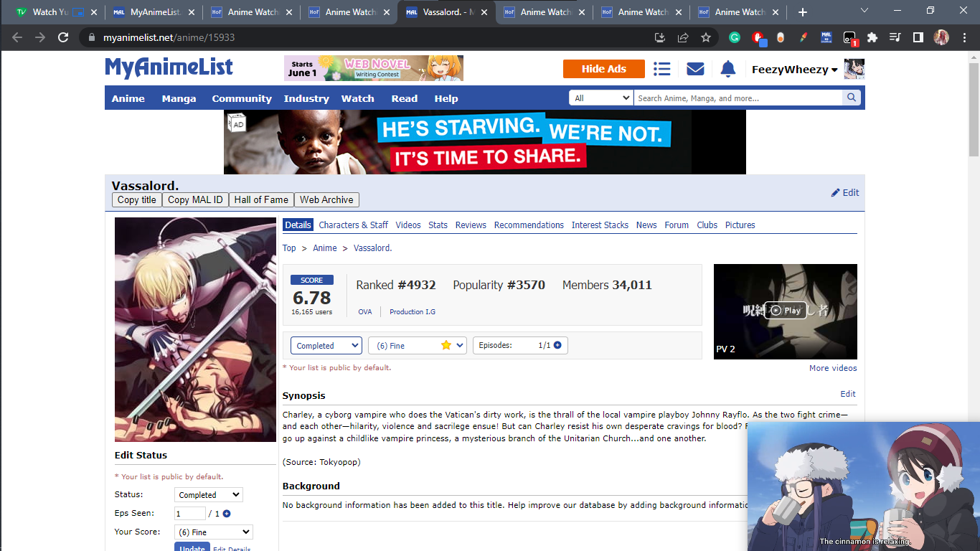The width and height of the screenshot is (980, 551).
Task: Switch to Interest Stacks tab
Action: (600, 225)
